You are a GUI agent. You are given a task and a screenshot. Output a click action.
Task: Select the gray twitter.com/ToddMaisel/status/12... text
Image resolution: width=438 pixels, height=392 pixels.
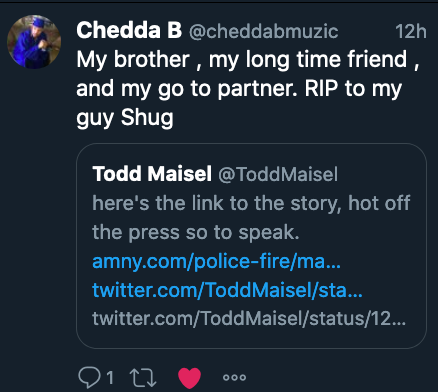pyautogui.click(x=249, y=318)
